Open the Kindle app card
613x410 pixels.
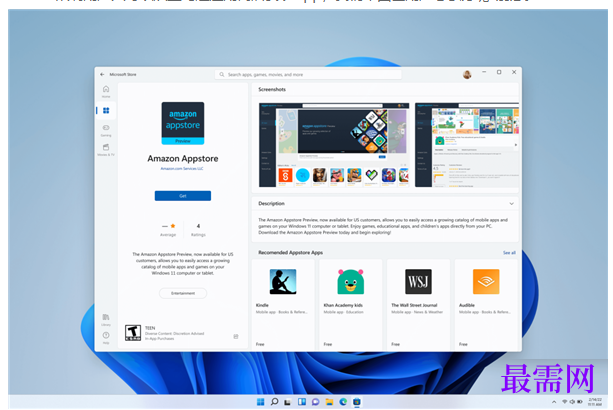(283, 304)
